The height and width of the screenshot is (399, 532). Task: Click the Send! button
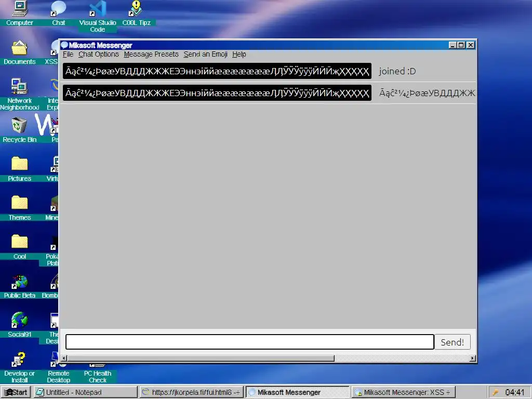tap(453, 342)
